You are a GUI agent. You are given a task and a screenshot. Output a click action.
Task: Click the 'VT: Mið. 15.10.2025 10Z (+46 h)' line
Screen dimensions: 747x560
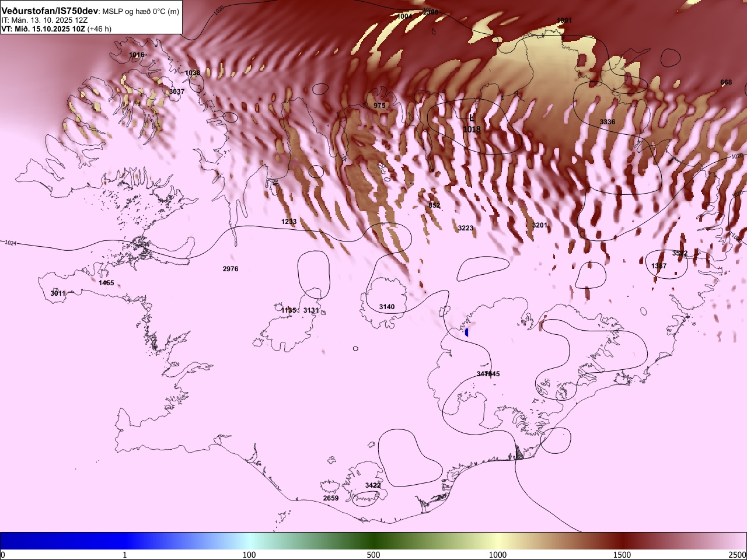[56, 29]
